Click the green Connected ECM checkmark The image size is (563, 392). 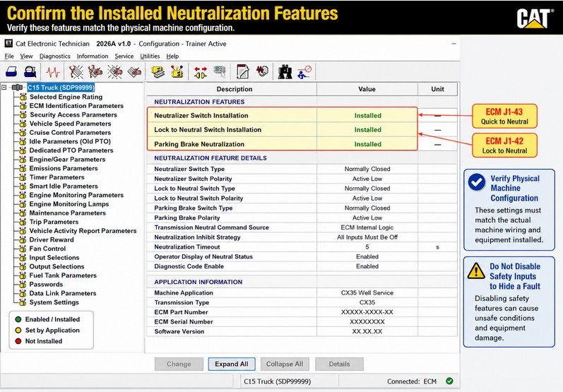pyautogui.click(x=449, y=381)
